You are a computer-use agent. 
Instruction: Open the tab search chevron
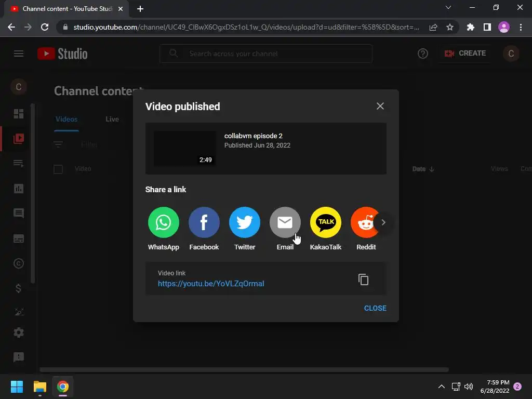[448, 7]
